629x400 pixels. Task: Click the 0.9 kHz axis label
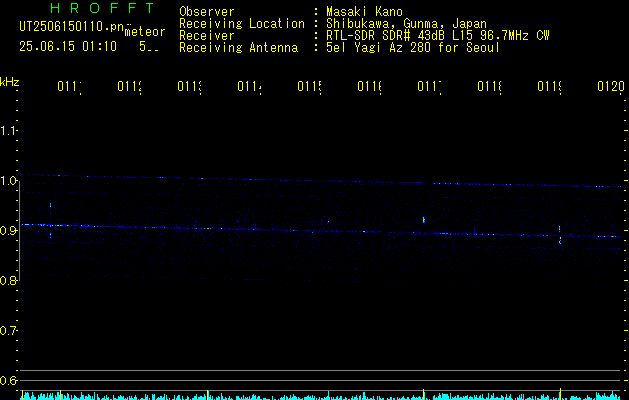pos(8,231)
